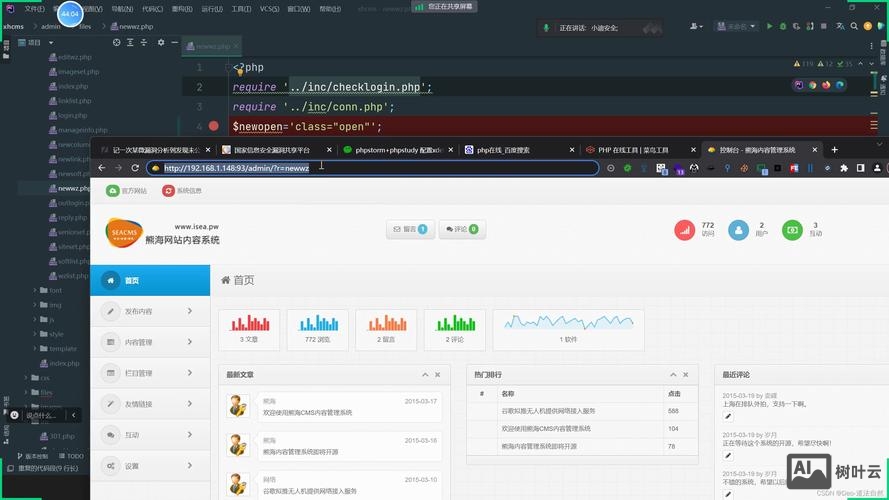889x500 pixels.
Task: Open 系统信息 link
Action: tap(182, 191)
